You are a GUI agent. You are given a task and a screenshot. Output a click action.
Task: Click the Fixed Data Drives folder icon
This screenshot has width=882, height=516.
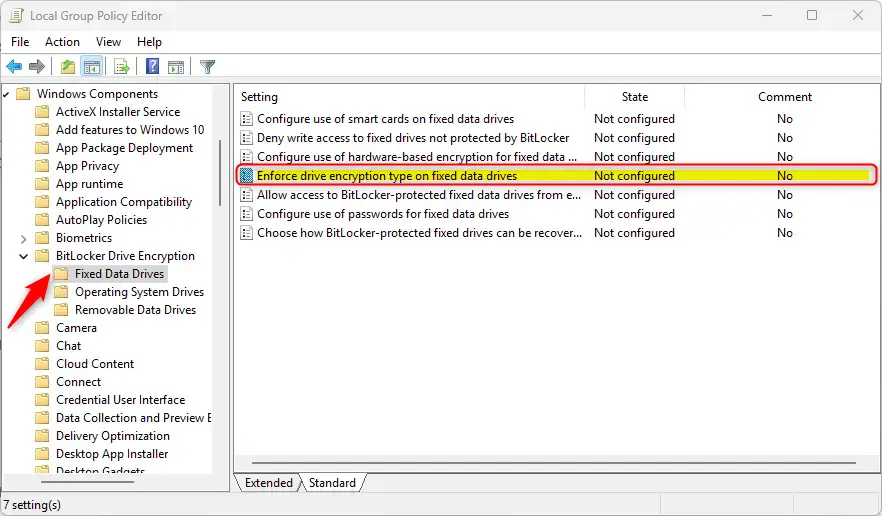pyautogui.click(x=61, y=273)
